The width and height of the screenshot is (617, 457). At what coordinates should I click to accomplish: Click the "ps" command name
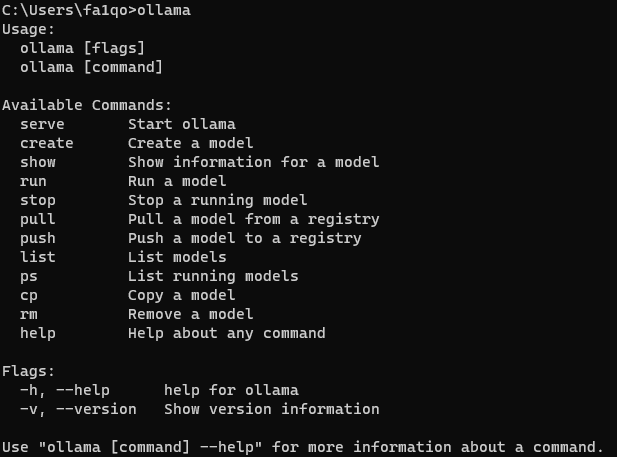(x=29, y=276)
